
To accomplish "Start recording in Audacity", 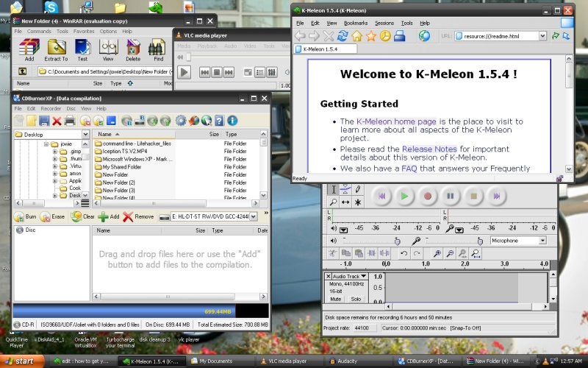I will click(428, 196).
